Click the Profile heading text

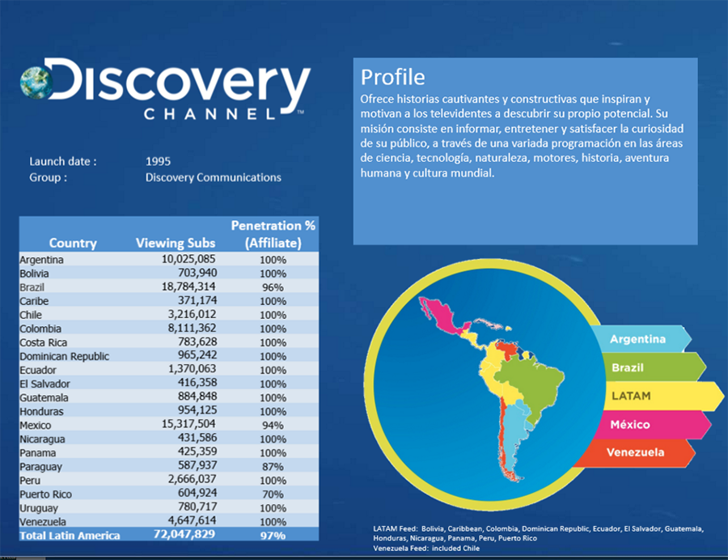(x=392, y=77)
